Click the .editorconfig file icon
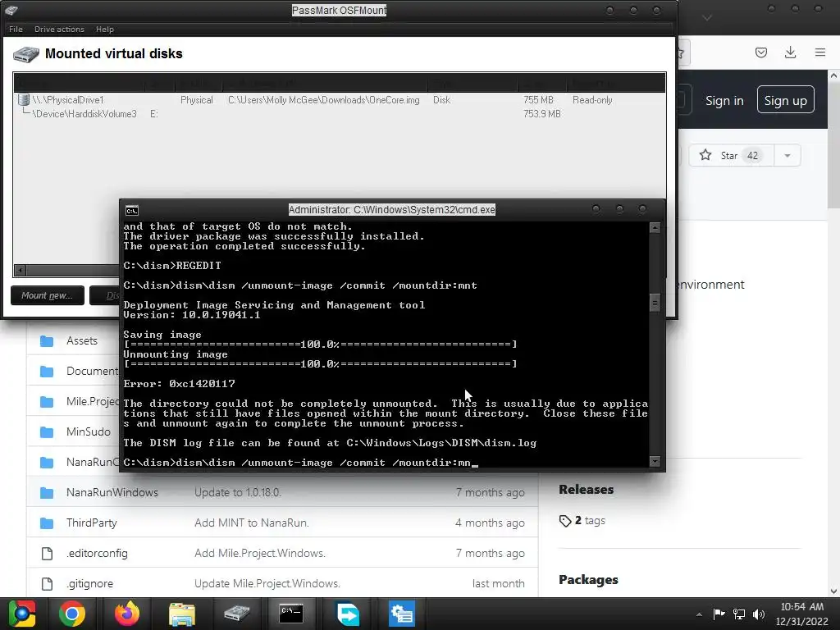The image size is (840, 630). coord(47,554)
